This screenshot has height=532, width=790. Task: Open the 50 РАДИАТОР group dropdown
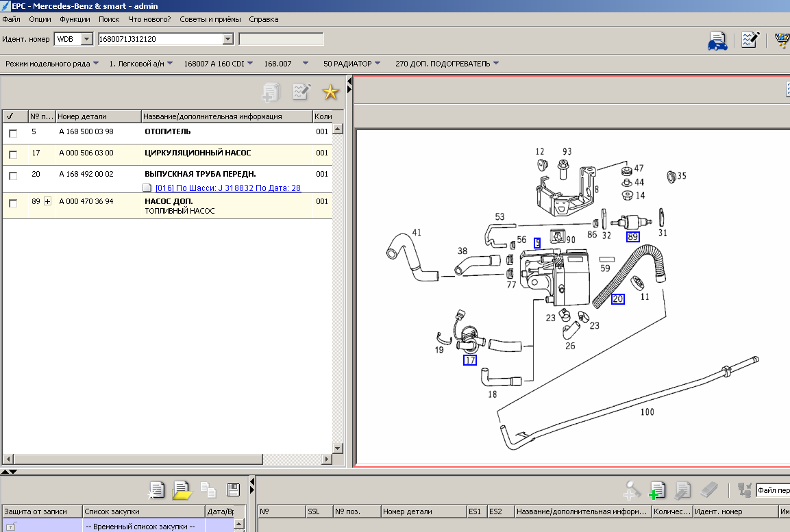[377, 64]
